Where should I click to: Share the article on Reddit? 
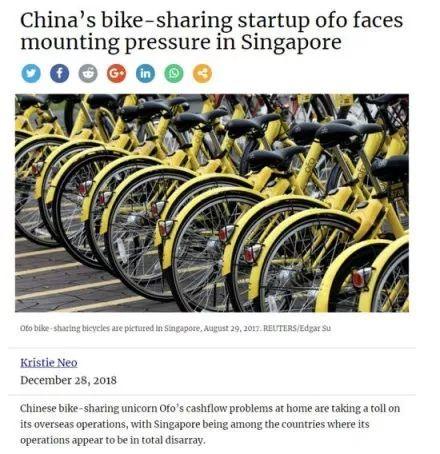point(88,73)
